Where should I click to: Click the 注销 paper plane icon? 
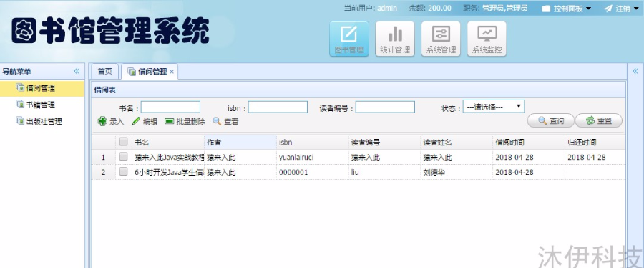(x=608, y=9)
